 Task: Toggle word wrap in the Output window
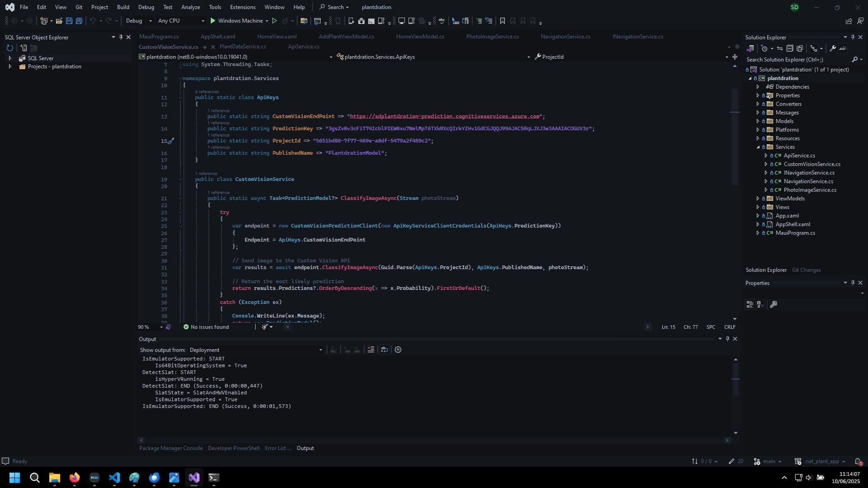pyautogui.click(x=384, y=350)
